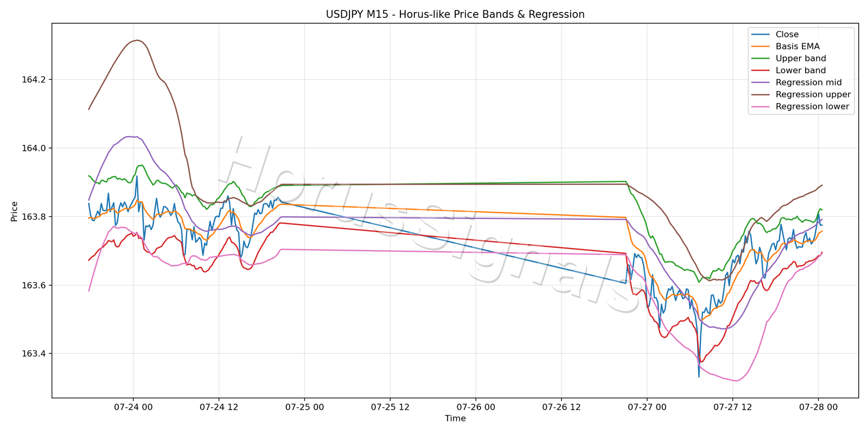868x434 pixels.
Task: Click the orange line swatch beside Basis EMA
Action: [761, 47]
